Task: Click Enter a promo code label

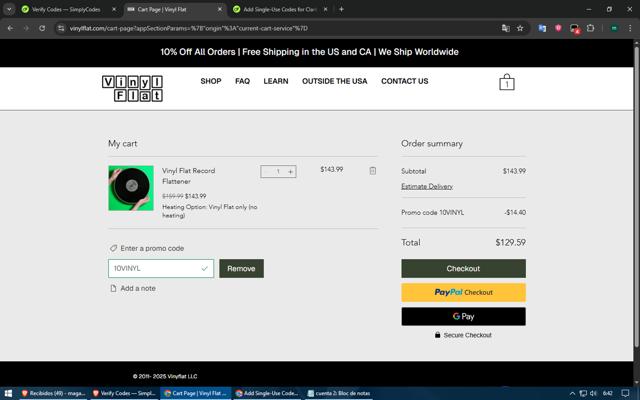Action: tap(152, 248)
